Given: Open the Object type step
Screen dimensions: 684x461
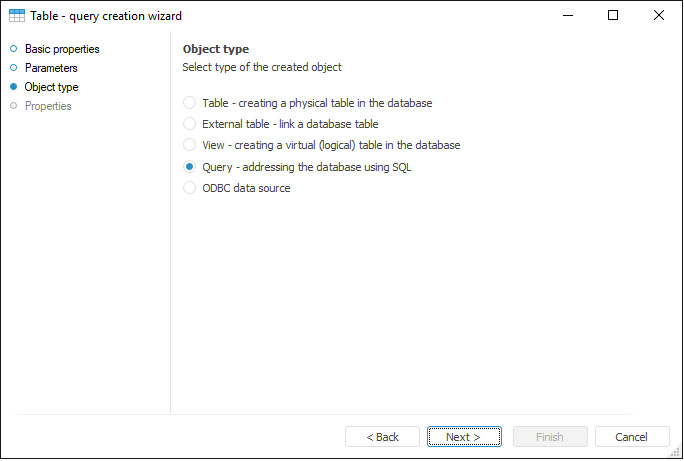Looking at the screenshot, I should click(51, 87).
